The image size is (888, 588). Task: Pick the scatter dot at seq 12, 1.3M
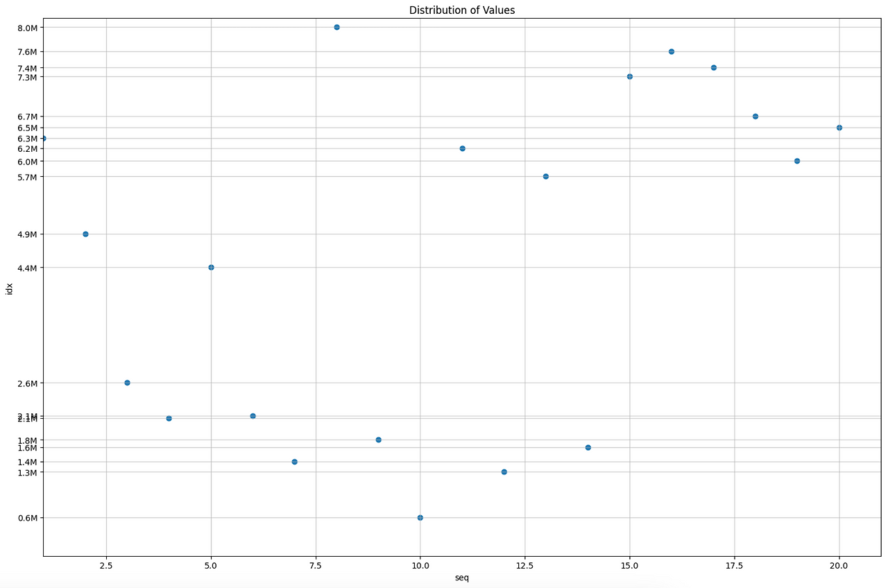[504, 472]
